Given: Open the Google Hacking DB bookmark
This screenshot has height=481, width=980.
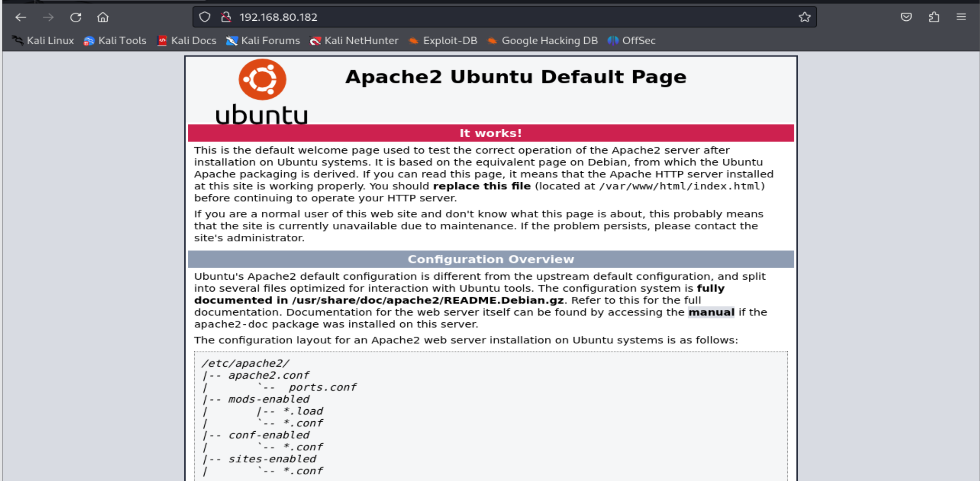Looking at the screenshot, I should (x=542, y=41).
